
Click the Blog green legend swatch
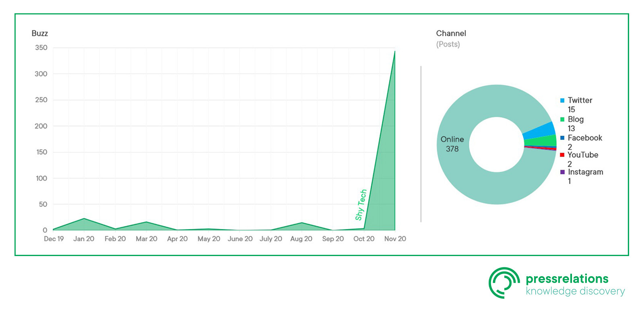(562, 119)
